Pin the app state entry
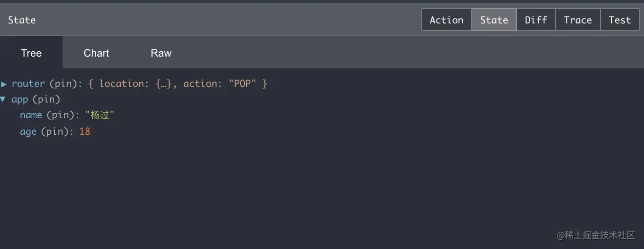 [x=46, y=100]
